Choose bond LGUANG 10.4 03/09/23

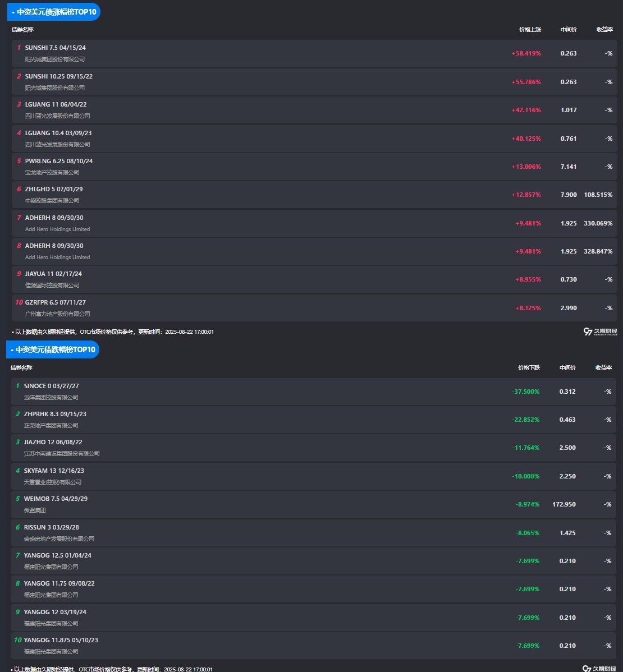pyautogui.click(x=58, y=133)
